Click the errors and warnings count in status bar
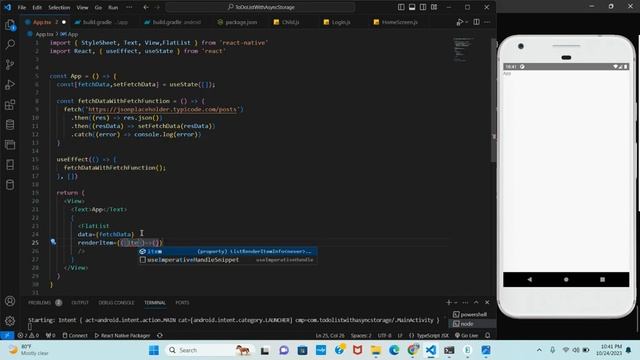 tap(28, 336)
